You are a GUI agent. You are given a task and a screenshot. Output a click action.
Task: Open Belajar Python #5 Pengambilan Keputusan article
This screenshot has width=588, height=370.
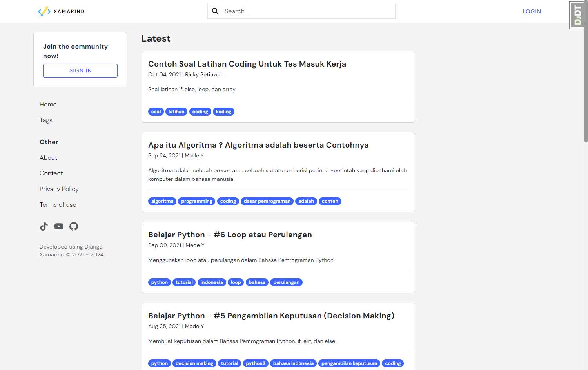click(x=271, y=316)
